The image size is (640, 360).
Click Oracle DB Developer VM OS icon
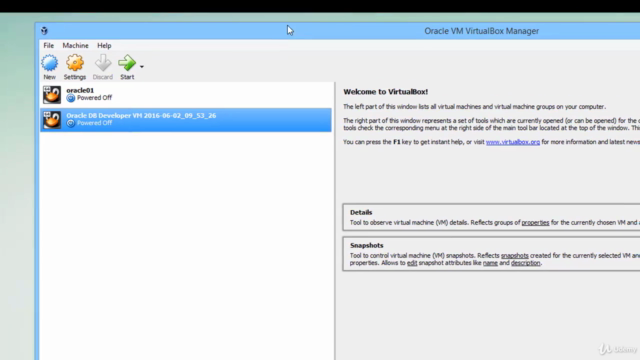point(52,120)
